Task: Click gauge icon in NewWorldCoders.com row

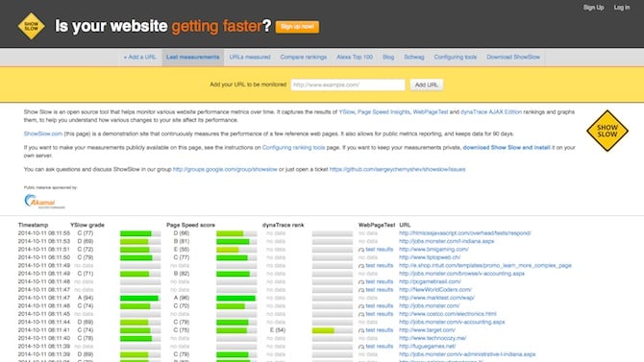Action: [361, 290]
